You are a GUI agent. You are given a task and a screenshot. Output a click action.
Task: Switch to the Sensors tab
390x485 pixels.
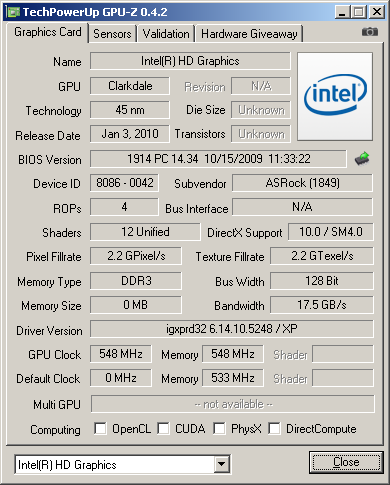coord(112,34)
